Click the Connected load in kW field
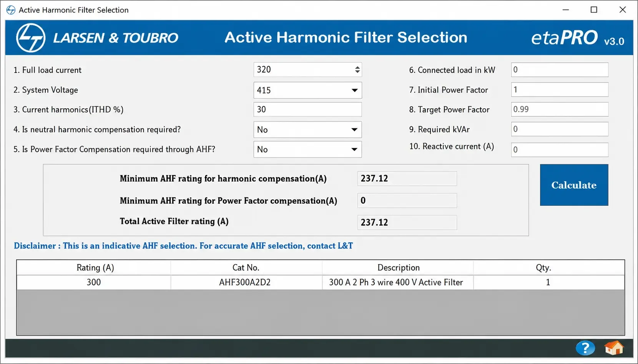The image size is (638, 364). click(560, 70)
